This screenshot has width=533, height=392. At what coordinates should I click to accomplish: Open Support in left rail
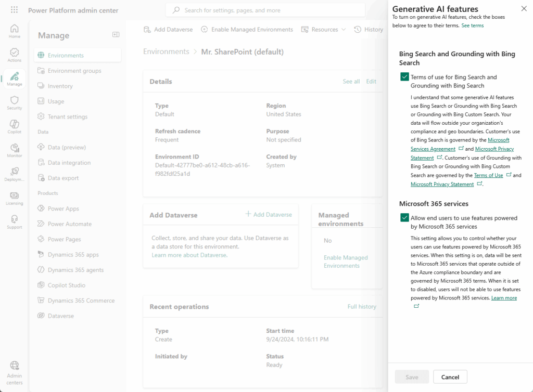14,222
